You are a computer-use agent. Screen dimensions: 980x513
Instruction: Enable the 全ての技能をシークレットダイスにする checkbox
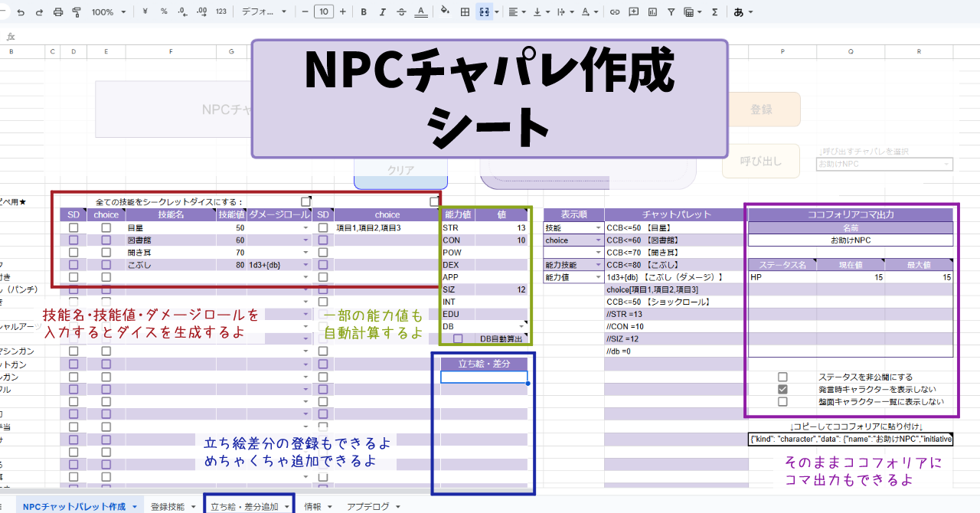[x=306, y=201]
